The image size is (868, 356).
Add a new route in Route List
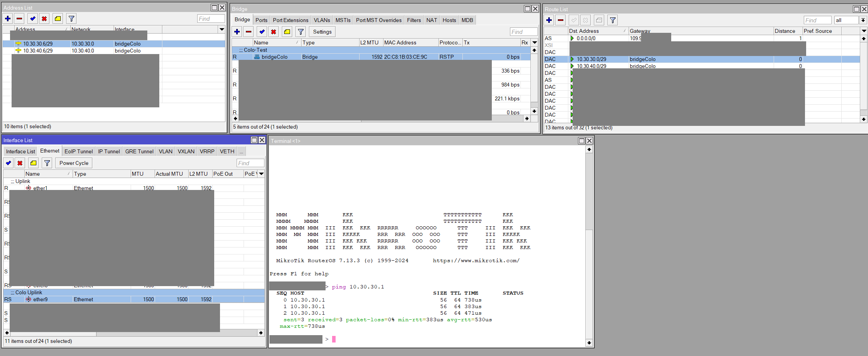click(549, 20)
